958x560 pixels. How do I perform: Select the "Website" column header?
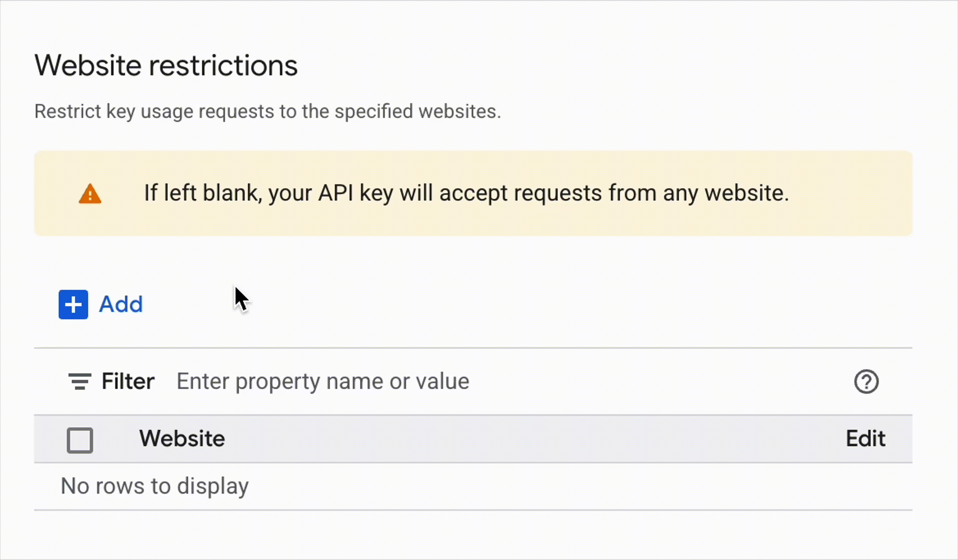tap(182, 438)
